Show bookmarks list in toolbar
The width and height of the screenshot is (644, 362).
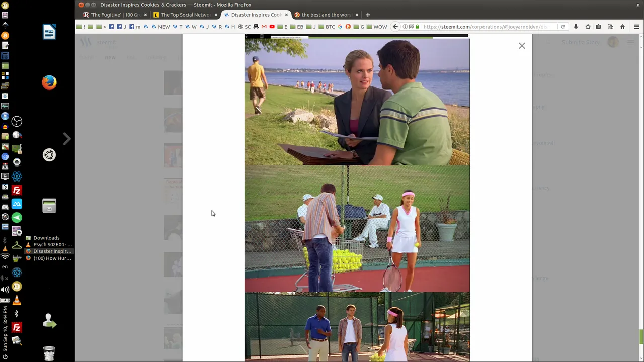pos(598,27)
